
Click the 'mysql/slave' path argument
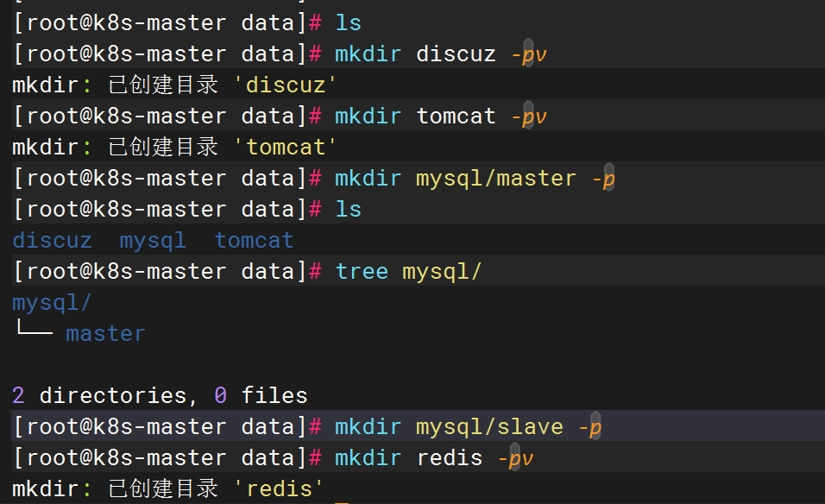click(489, 427)
